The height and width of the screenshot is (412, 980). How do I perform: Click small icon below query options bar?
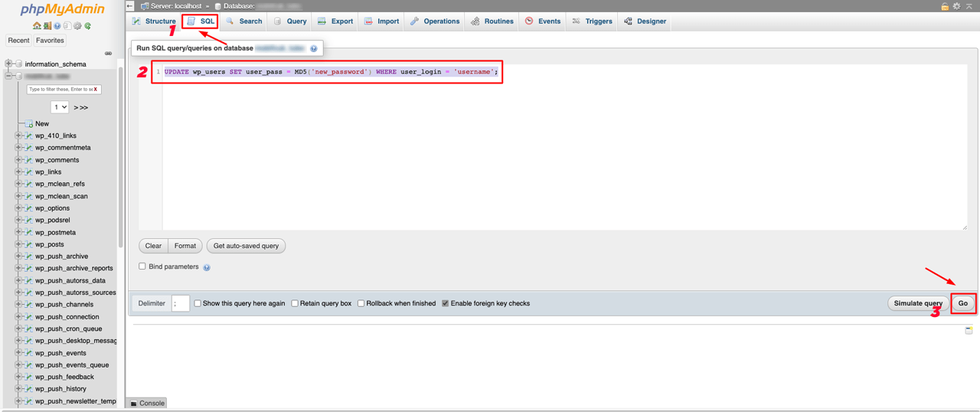pos(969,330)
